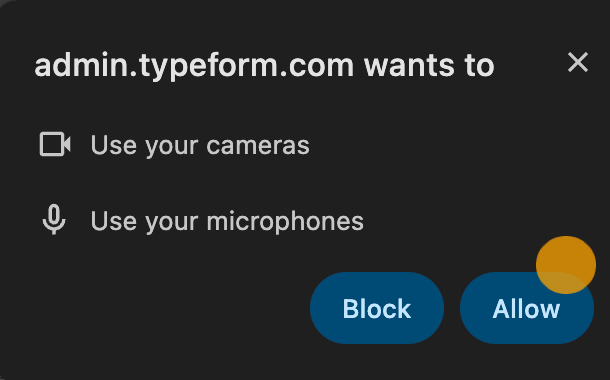Click the microphone icon
Image resolution: width=610 pixels, height=380 pixels.
[x=54, y=219]
